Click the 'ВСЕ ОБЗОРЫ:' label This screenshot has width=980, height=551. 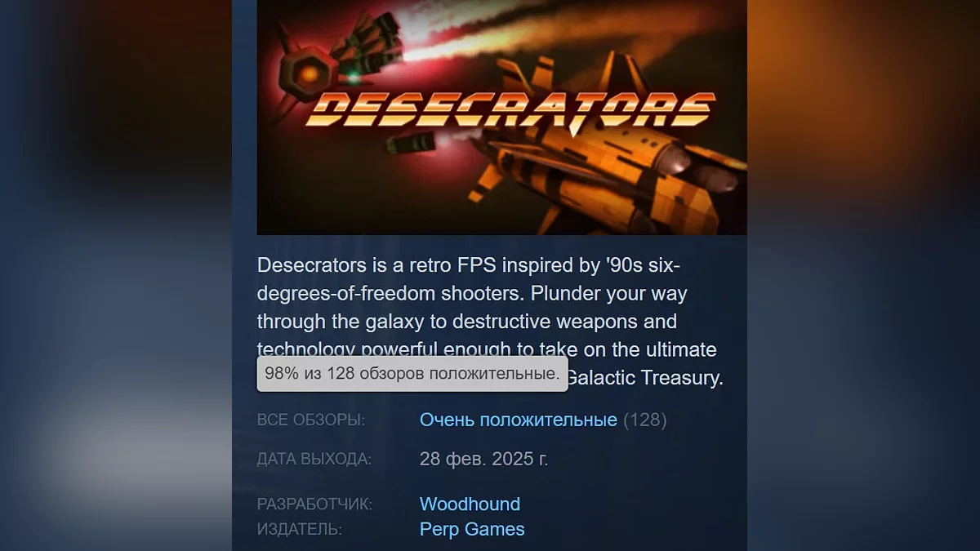click(x=311, y=420)
